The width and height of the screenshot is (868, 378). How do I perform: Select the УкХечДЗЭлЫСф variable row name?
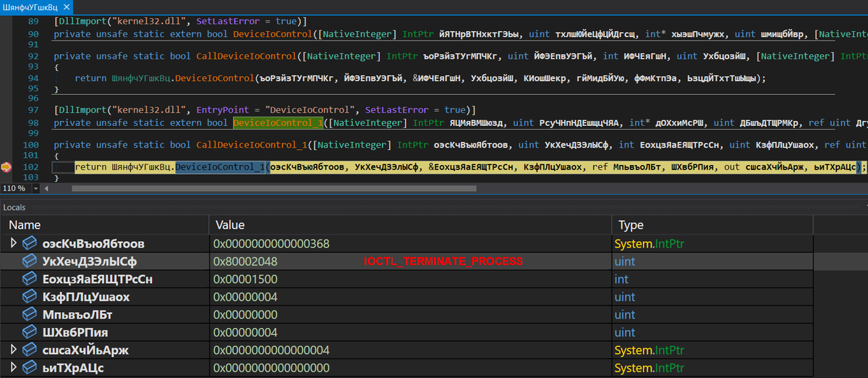click(x=89, y=261)
